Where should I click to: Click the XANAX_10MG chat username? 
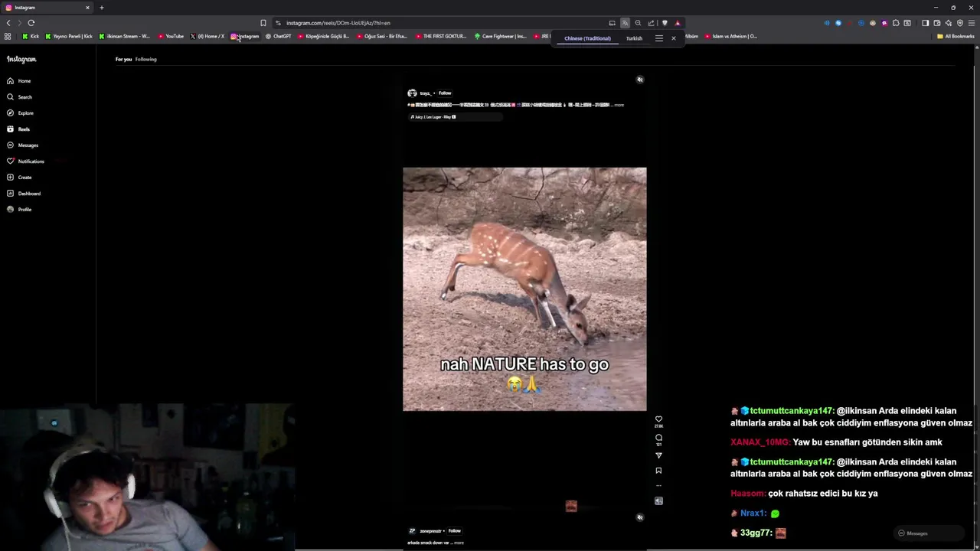pos(759,442)
